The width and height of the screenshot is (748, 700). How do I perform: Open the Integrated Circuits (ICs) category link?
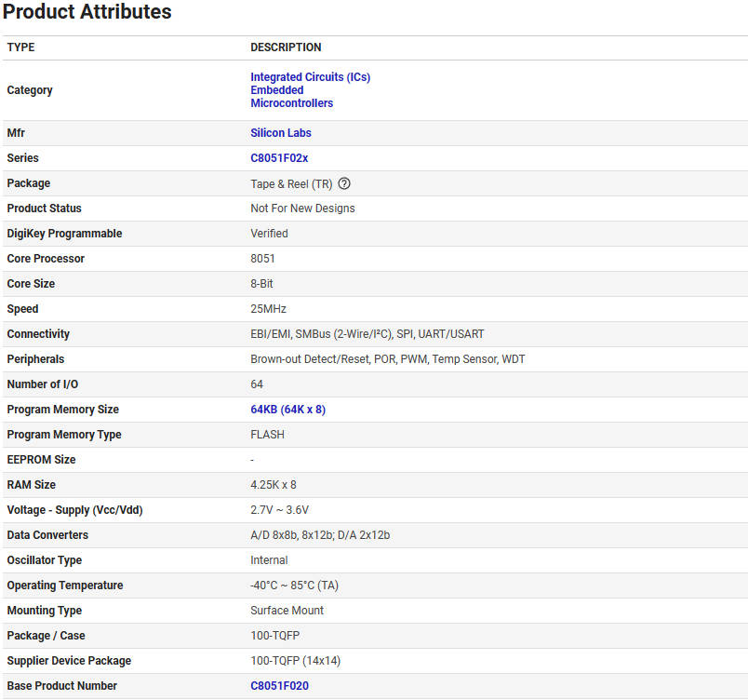pos(310,77)
